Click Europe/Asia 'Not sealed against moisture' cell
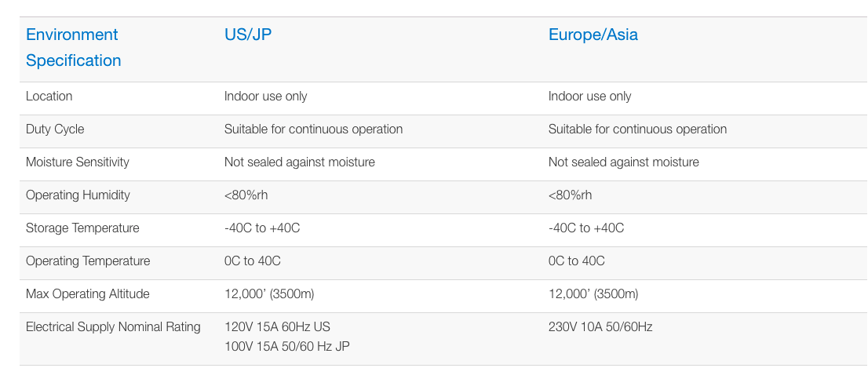Image resolution: width=868 pixels, height=368 pixels. [x=623, y=162]
